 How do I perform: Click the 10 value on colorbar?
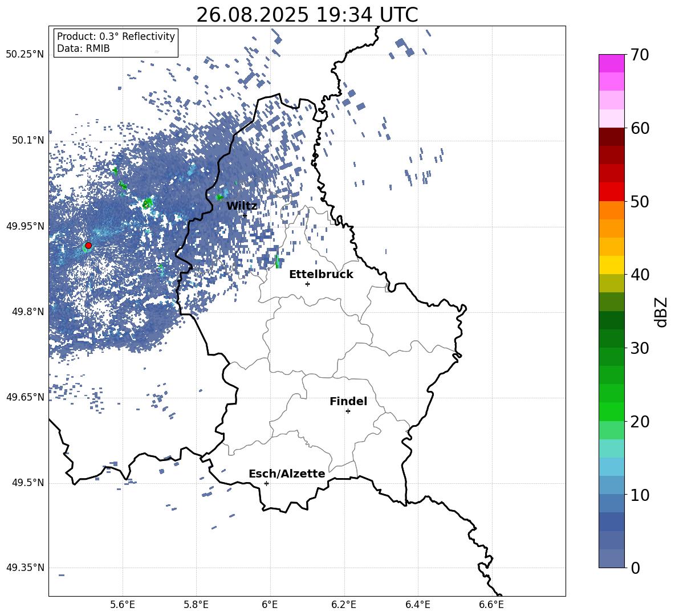pyautogui.click(x=640, y=495)
